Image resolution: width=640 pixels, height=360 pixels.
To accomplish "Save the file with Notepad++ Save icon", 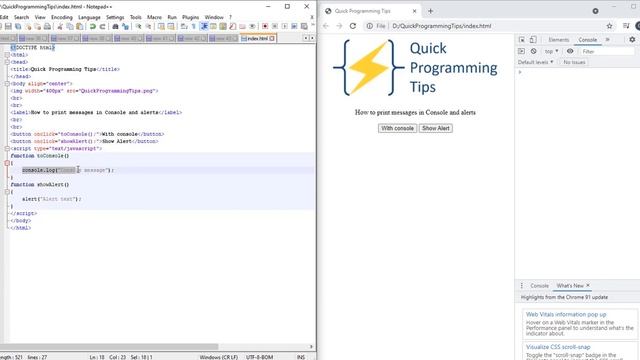I will point(8,26).
